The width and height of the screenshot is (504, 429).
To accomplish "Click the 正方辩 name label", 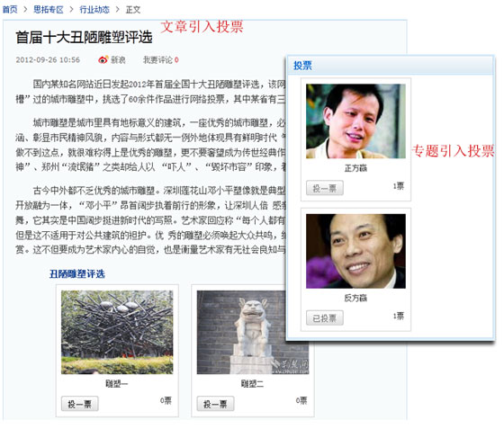I will click(355, 168).
